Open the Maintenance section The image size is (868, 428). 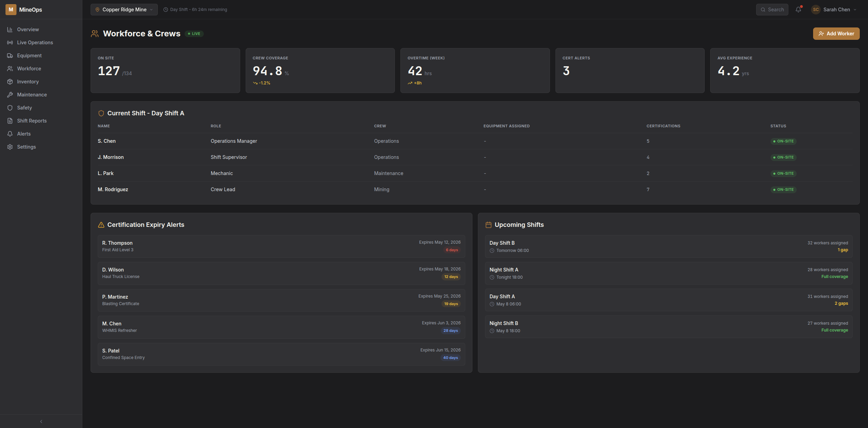tap(41, 95)
